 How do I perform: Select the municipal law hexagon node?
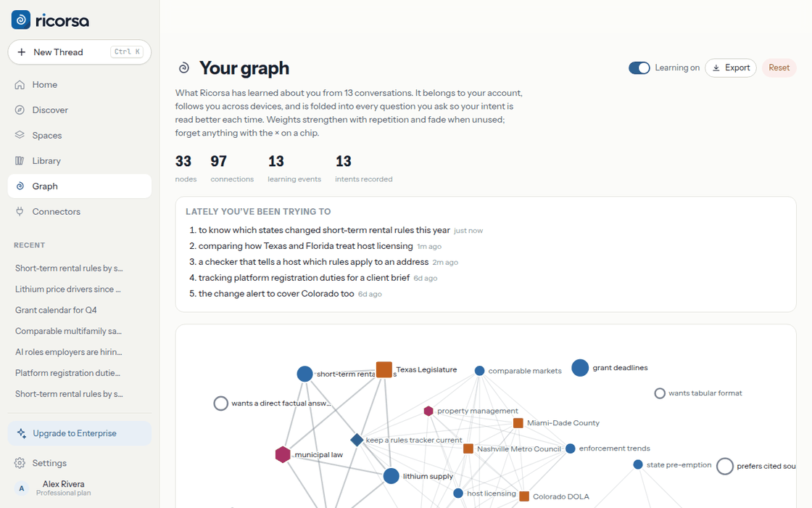tap(283, 454)
